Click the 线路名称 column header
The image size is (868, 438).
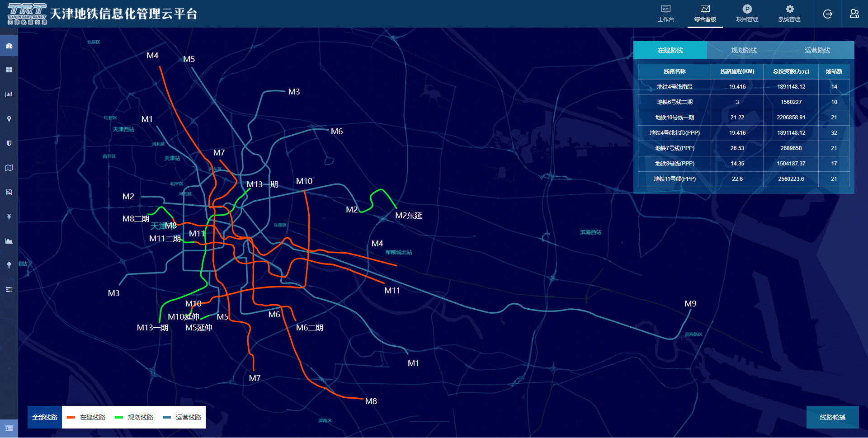point(675,71)
